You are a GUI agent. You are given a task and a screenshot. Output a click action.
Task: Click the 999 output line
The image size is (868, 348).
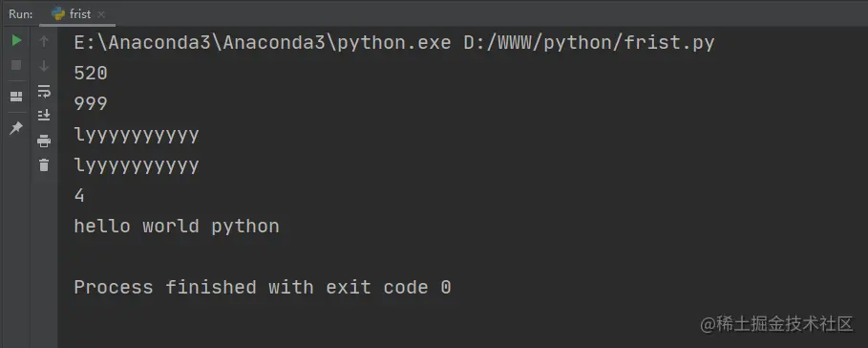coord(91,103)
